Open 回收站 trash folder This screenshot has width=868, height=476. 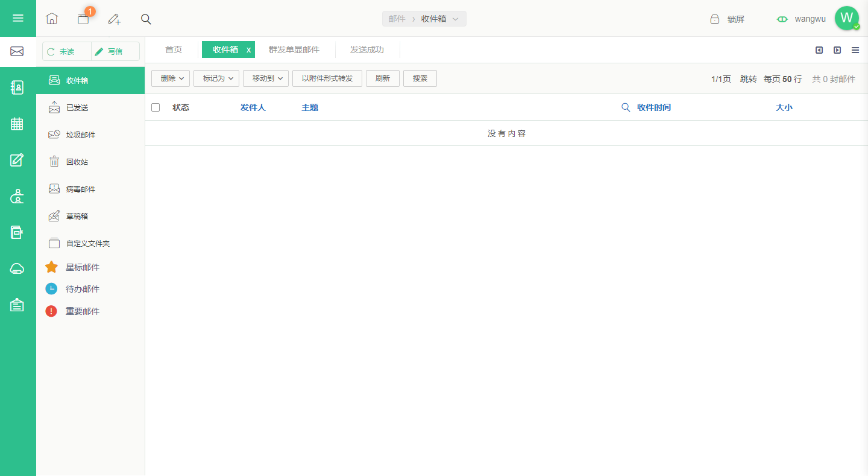pos(90,162)
